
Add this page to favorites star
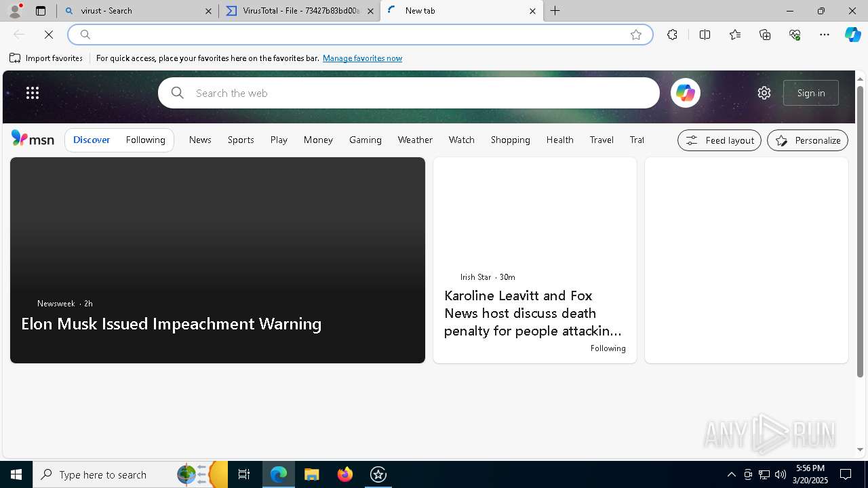pos(636,35)
